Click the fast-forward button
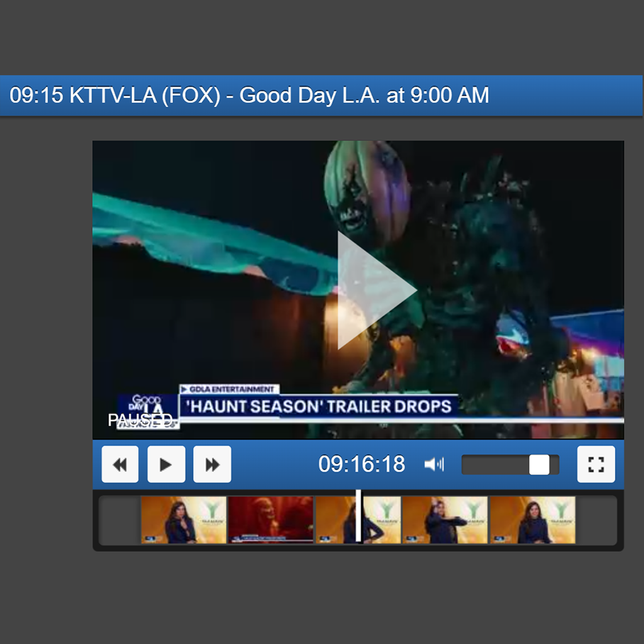This screenshot has height=644, width=644. tap(212, 465)
